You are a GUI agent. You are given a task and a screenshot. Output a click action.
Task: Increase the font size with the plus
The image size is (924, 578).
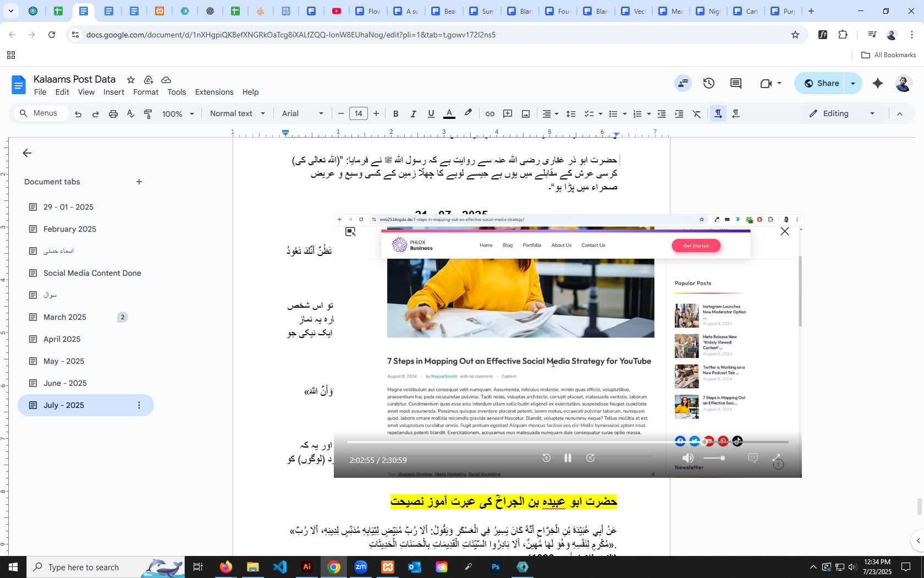376,114
